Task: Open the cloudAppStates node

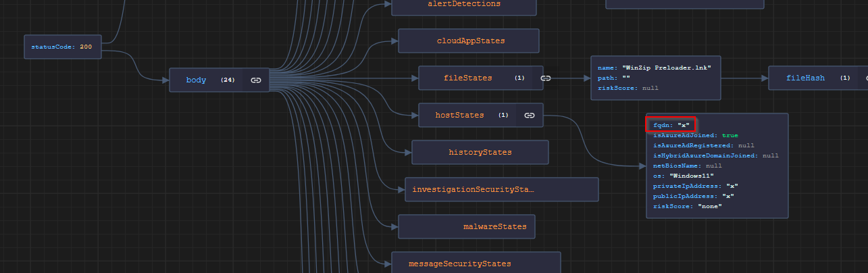Action: pyautogui.click(x=470, y=41)
